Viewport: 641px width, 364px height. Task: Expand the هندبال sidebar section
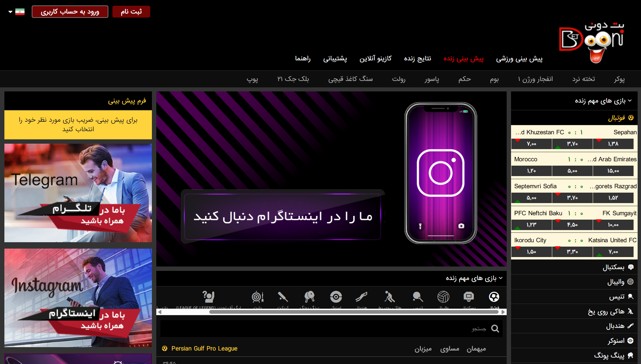[x=574, y=326]
